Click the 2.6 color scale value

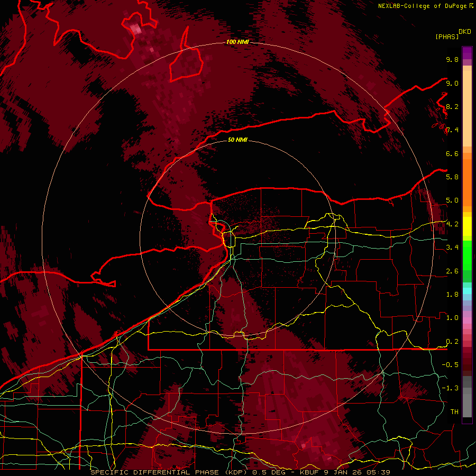tap(452, 271)
